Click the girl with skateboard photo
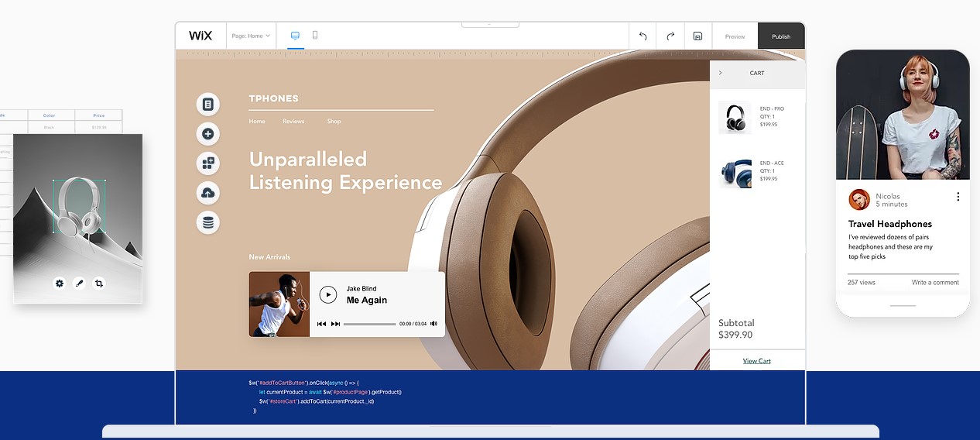Viewport: 980px width, 440px height. tap(903, 115)
